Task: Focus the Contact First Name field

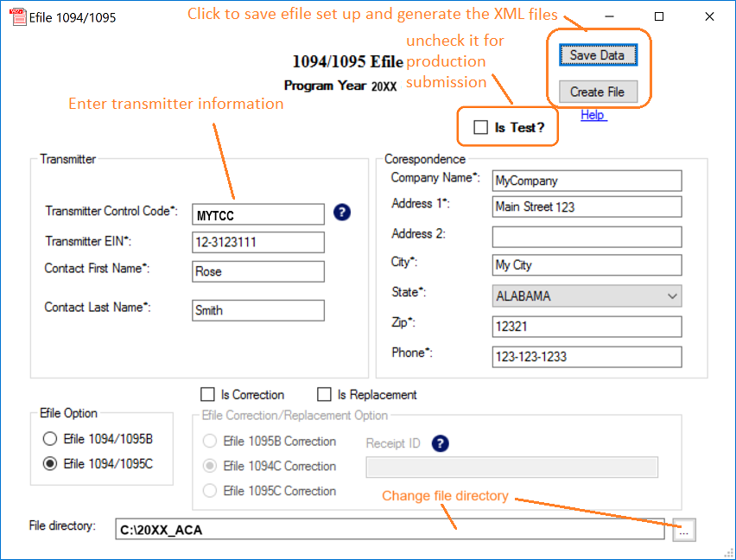Action: coord(258,271)
